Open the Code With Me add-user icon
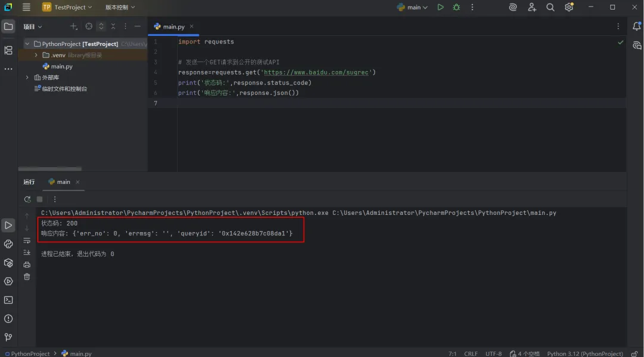This screenshot has height=357, width=644. tap(532, 7)
